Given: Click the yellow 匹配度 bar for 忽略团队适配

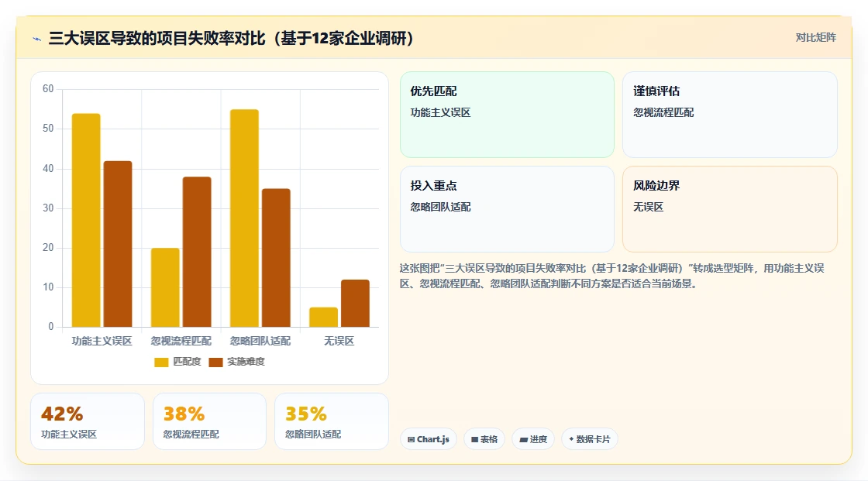Looking at the screenshot, I should (x=244, y=218).
